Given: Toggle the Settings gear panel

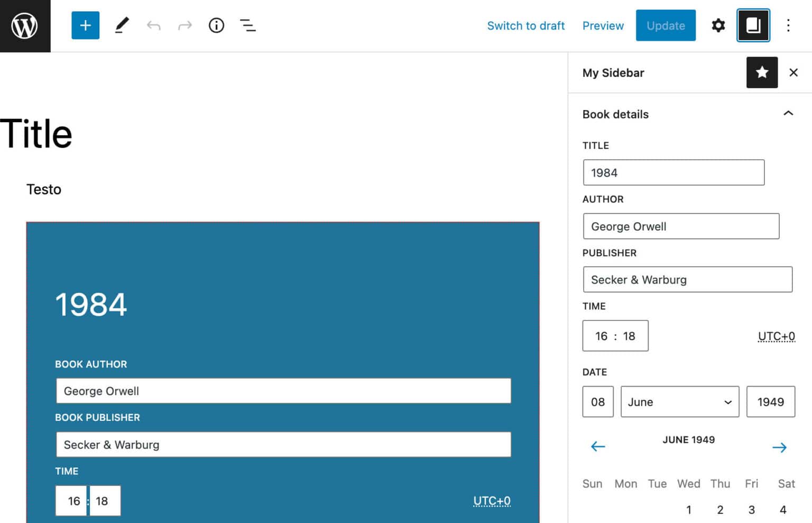Looking at the screenshot, I should pyautogui.click(x=718, y=25).
